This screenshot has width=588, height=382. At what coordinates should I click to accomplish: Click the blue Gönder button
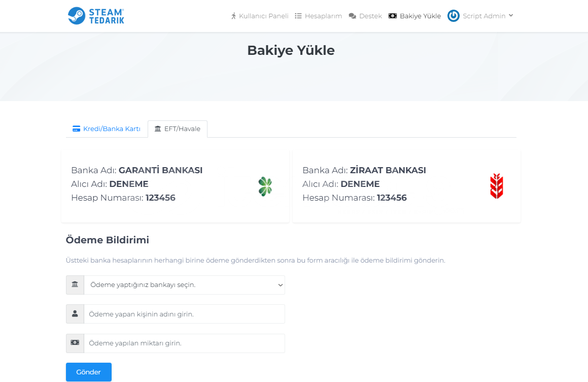(x=89, y=372)
